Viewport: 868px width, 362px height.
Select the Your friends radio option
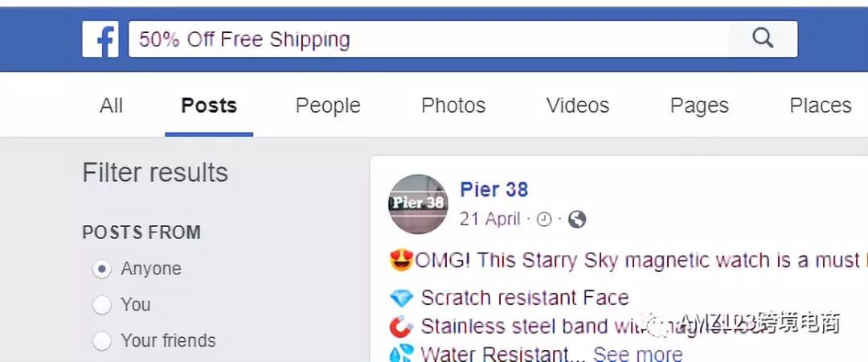(x=102, y=341)
